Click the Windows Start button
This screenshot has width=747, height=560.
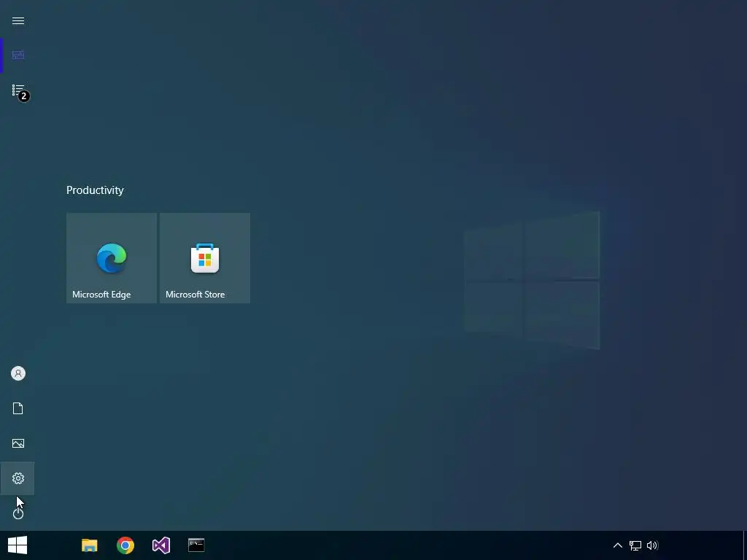(x=18, y=545)
